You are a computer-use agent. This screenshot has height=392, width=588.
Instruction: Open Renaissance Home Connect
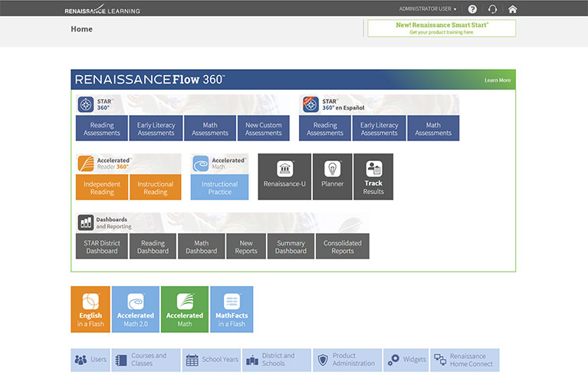coord(465,360)
